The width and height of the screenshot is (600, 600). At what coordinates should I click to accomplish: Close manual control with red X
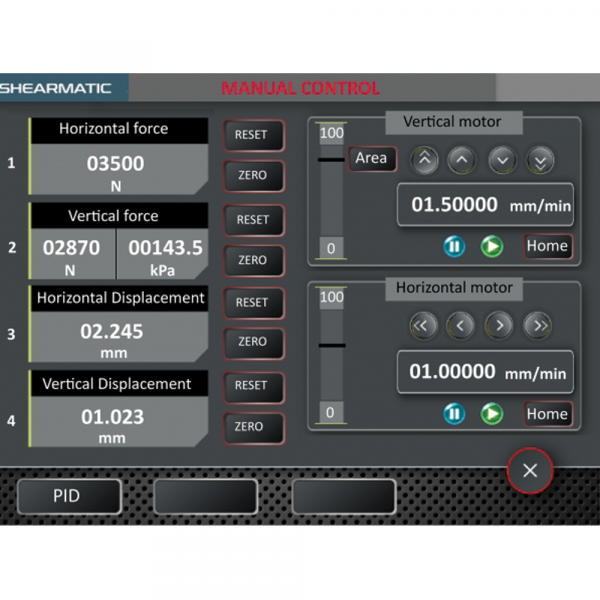[x=531, y=471]
